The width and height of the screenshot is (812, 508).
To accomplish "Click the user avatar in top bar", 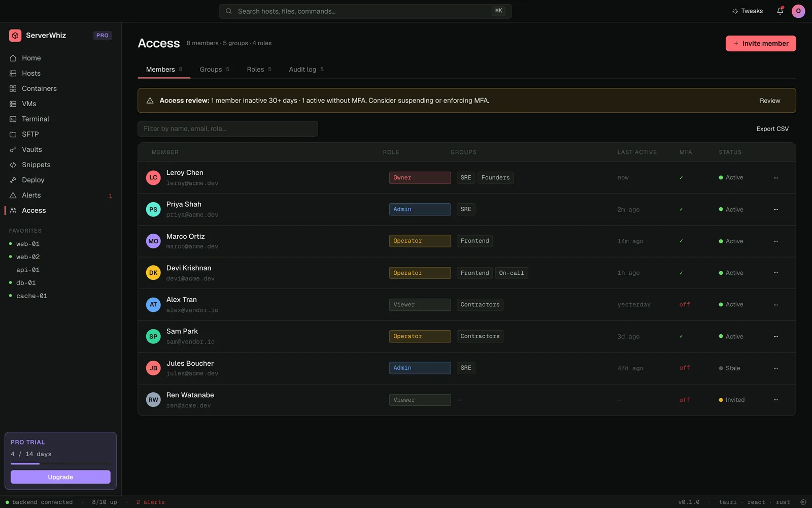I will 798,11.
